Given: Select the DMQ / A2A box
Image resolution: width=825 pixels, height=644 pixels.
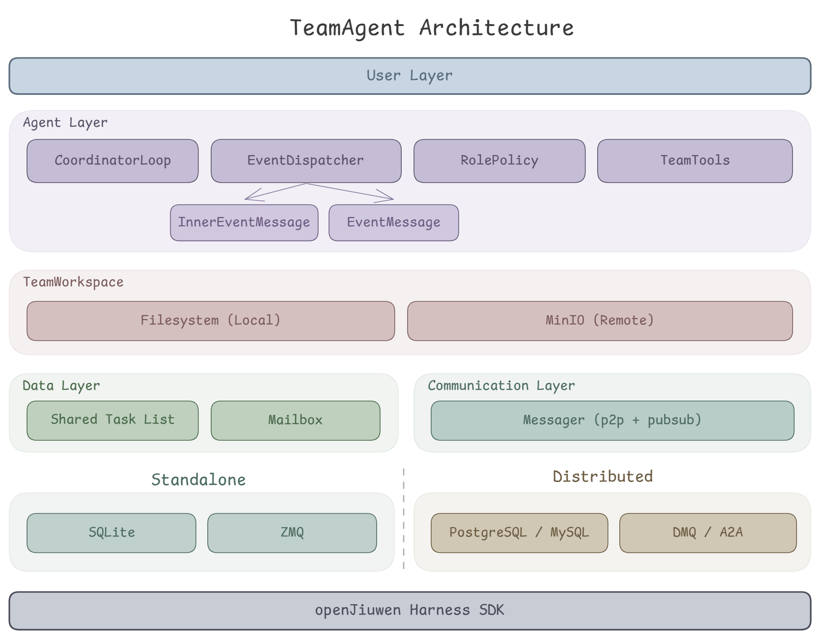Looking at the screenshot, I should pos(708,533).
